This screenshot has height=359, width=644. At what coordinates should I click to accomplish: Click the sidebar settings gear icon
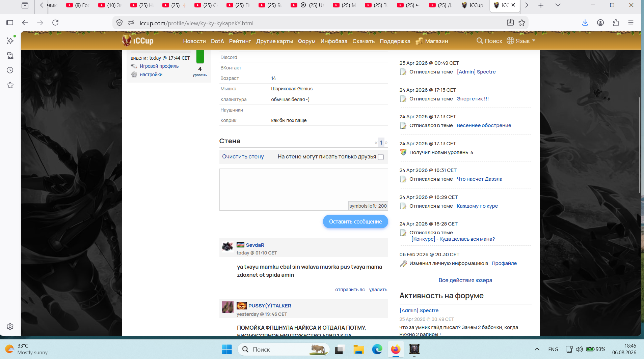[x=10, y=326]
